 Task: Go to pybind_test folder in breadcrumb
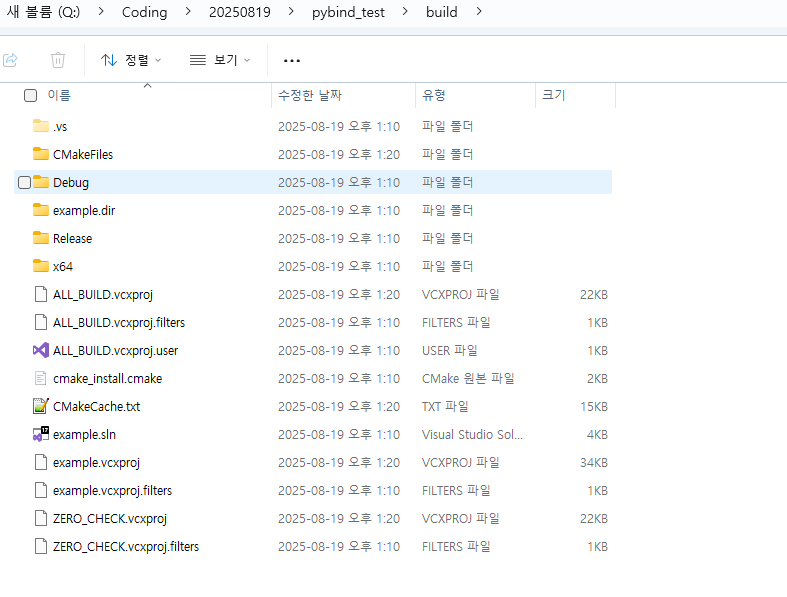[x=348, y=12]
